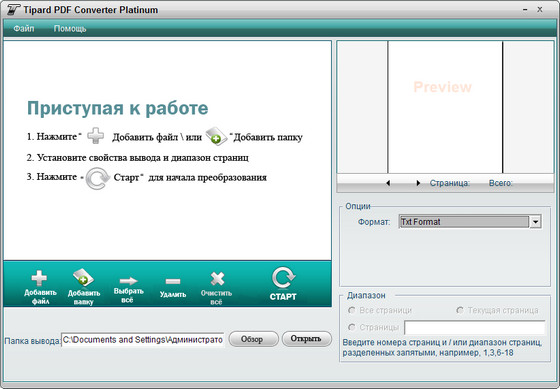
Task: Click the Очистить всё cross icon
Action: [217, 279]
